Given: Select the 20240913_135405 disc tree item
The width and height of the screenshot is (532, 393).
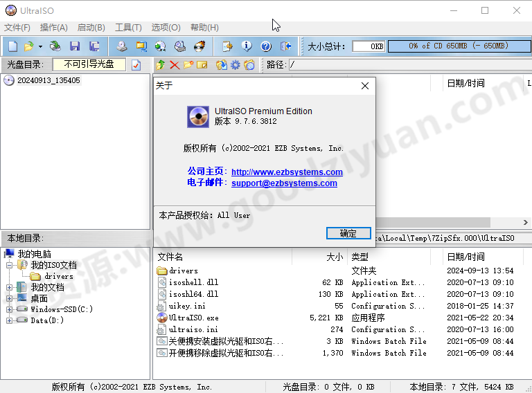Looking at the screenshot, I should coord(48,81).
